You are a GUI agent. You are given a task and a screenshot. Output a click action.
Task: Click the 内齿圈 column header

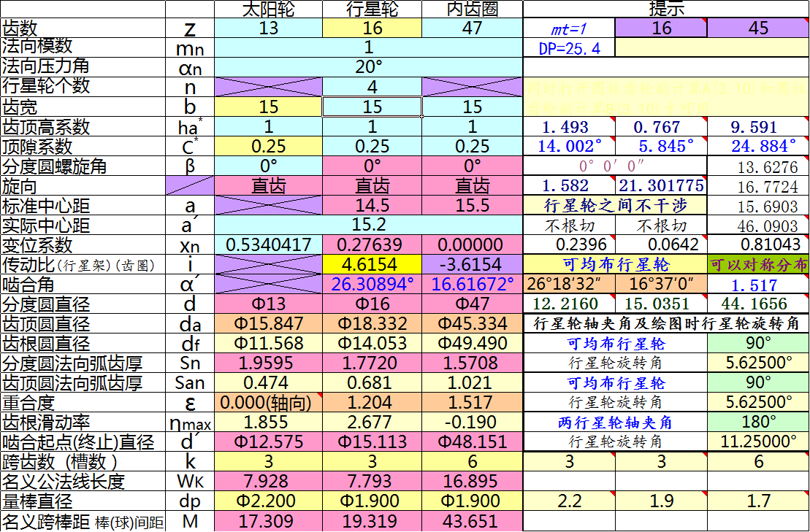[472, 9]
